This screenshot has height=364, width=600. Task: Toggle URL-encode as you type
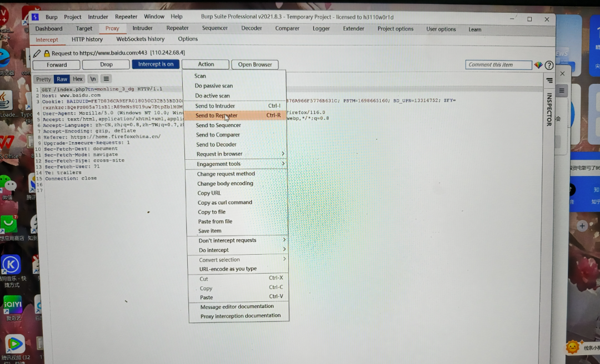tap(238, 269)
